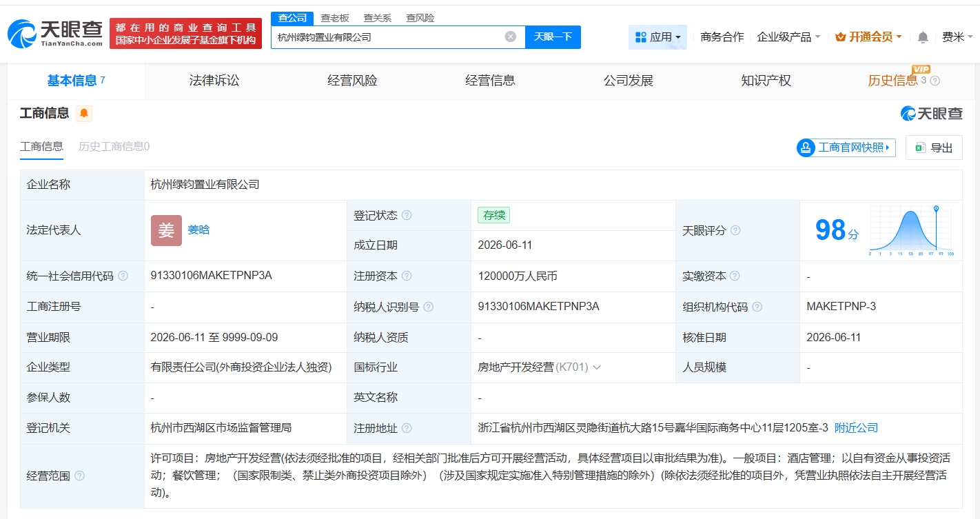Click the 姜 avatar of legal representative
980x519 pixels.
tap(166, 230)
